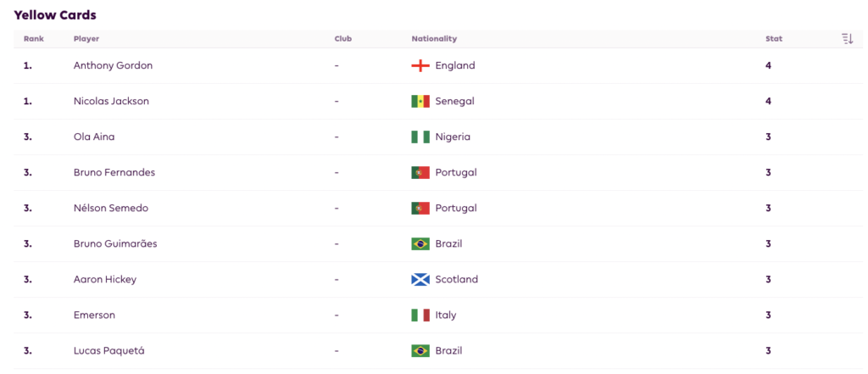Viewport: 868px width, 374px height.
Task: Click the Nigeria flag icon
Action: point(420,137)
